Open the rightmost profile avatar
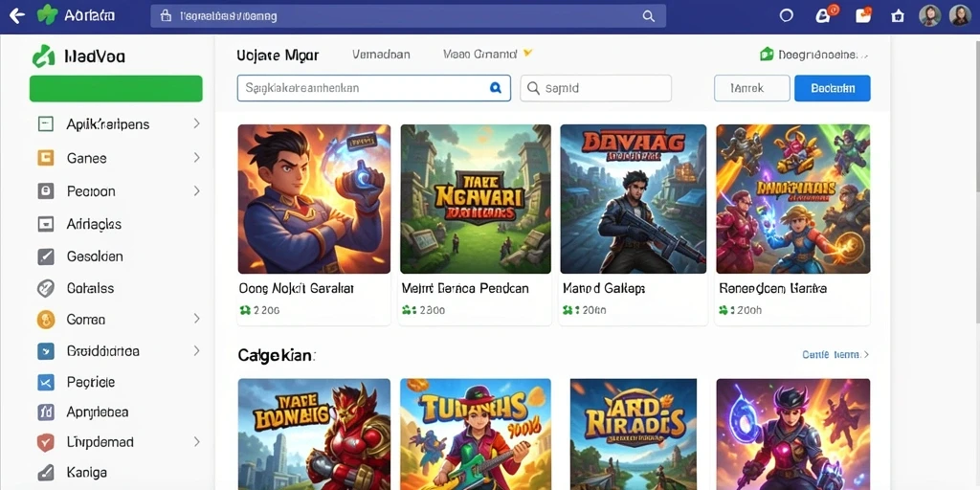 point(960,15)
